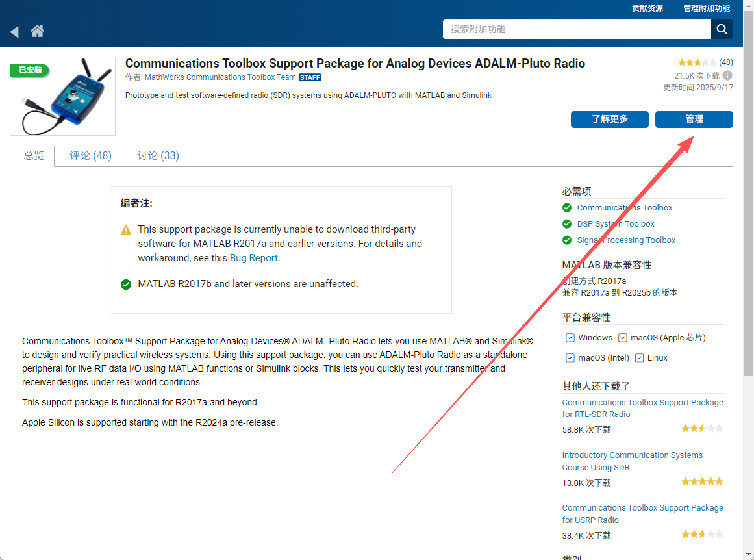Toggle the Windows platform checkbox
Image resolution: width=754 pixels, height=560 pixels.
(570, 338)
